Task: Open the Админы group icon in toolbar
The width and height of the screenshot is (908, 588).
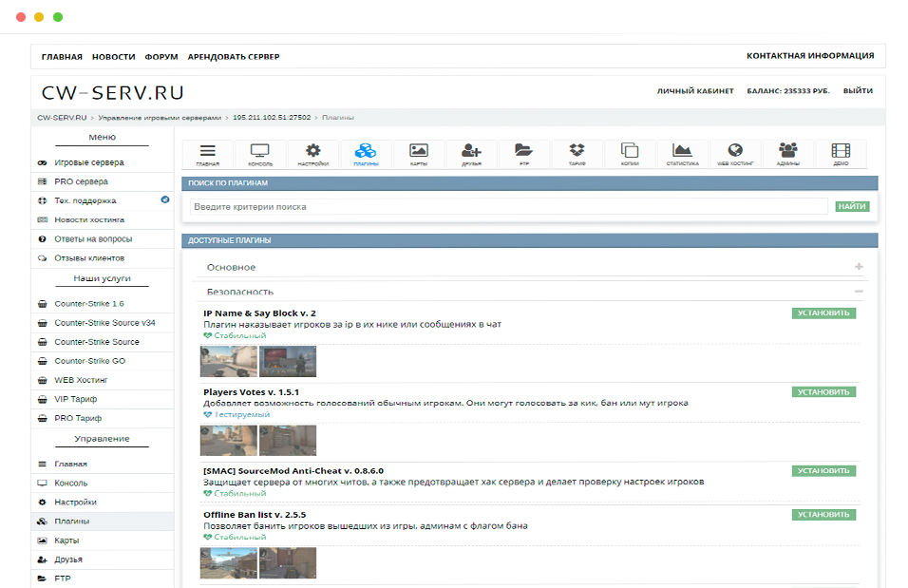Action: tap(787, 153)
